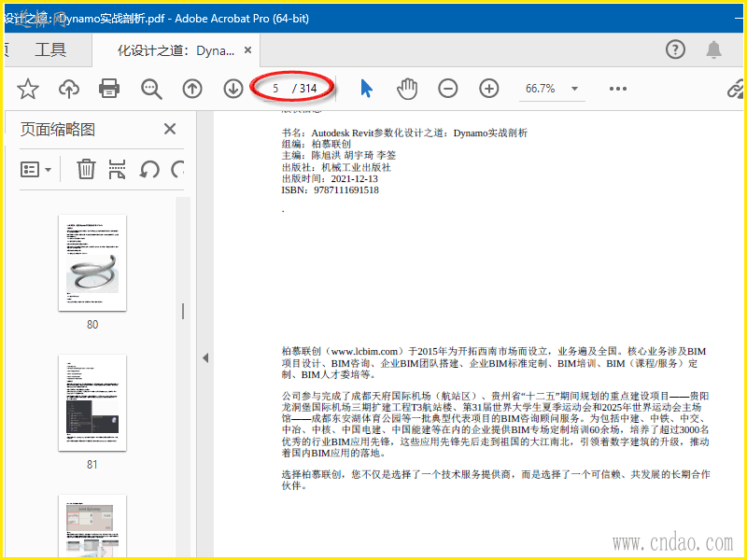
Task: Show more toolbar tools with the ellipsis
Action: click(x=618, y=89)
